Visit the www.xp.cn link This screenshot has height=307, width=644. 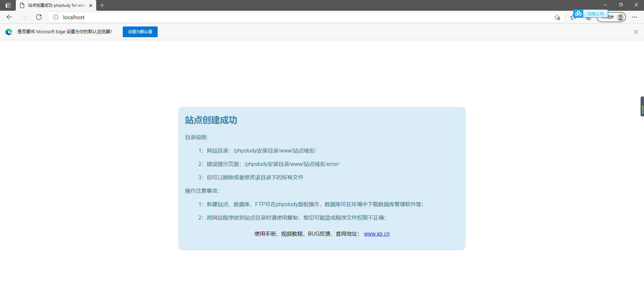click(377, 234)
